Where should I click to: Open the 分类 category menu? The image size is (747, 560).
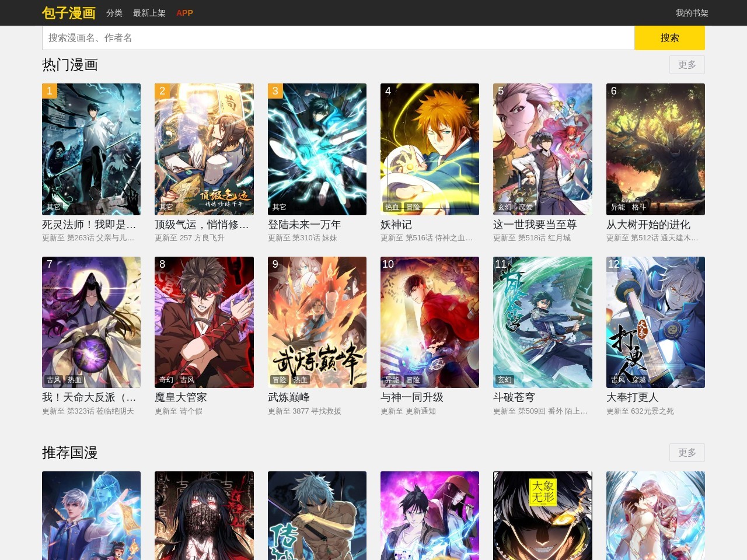coord(114,13)
